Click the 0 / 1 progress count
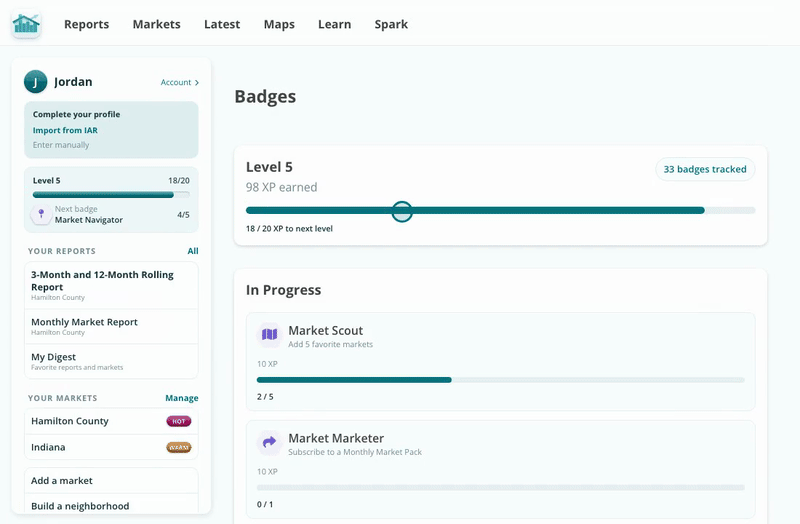The width and height of the screenshot is (800, 524). tap(265, 504)
